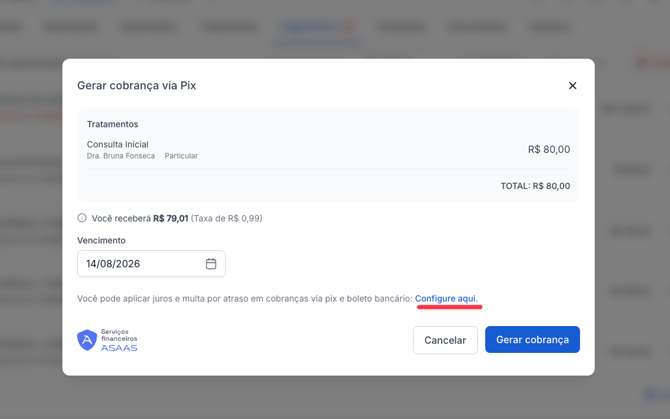Screen dimensions: 670x419
Task: Click the Vencimento field label
Action: (x=101, y=240)
